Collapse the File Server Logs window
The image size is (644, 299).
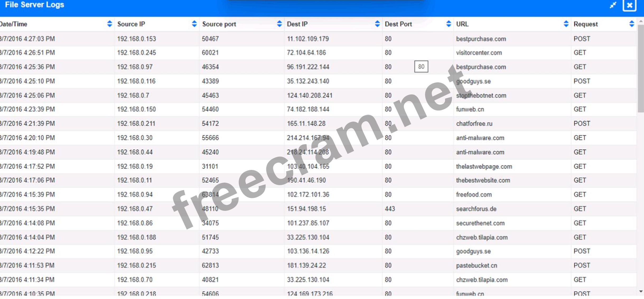tap(613, 5)
